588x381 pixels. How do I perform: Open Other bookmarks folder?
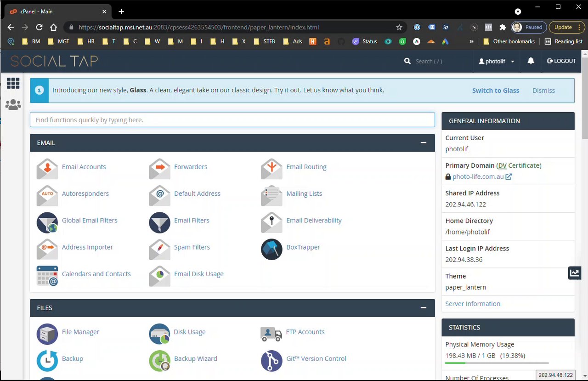(509, 41)
